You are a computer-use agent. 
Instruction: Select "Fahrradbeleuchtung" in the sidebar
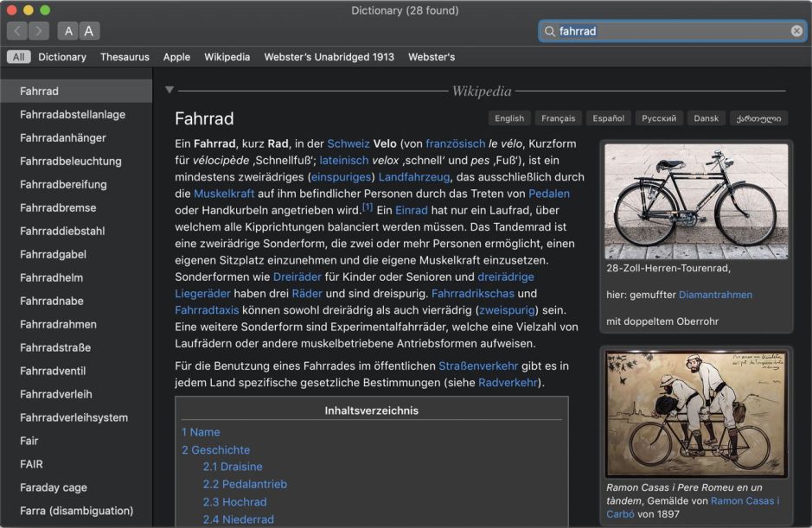[70, 161]
